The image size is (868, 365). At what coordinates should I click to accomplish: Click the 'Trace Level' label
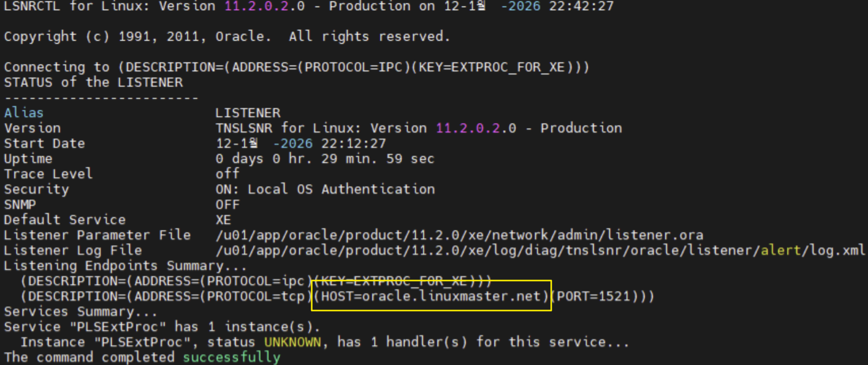click(x=48, y=174)
